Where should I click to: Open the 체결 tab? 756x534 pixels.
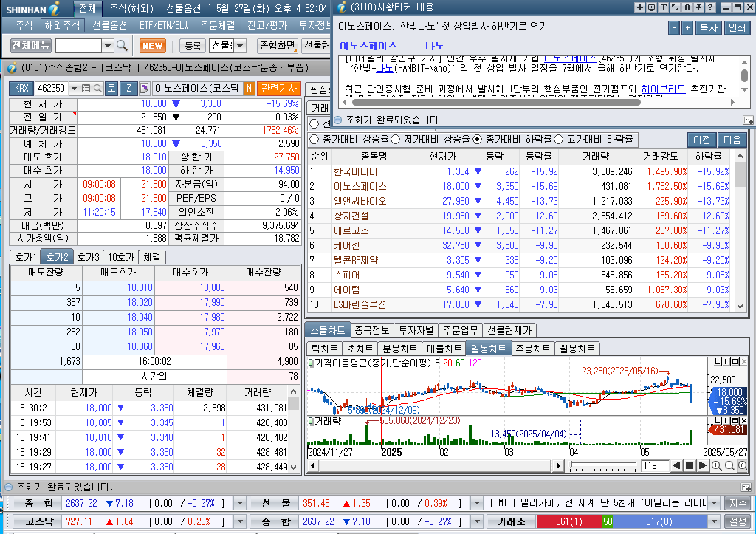click(x=152, y=257)
